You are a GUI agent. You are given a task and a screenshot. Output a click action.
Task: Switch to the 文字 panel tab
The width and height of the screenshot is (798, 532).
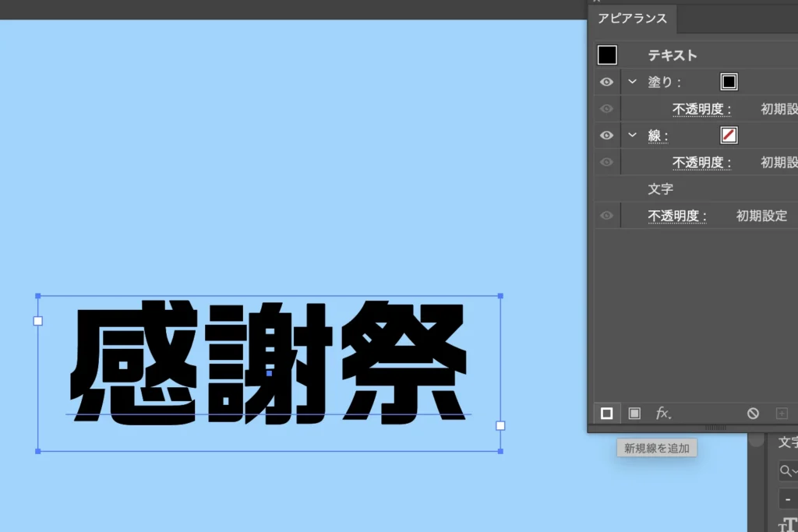pyautogui.click(x=787, y=442)
